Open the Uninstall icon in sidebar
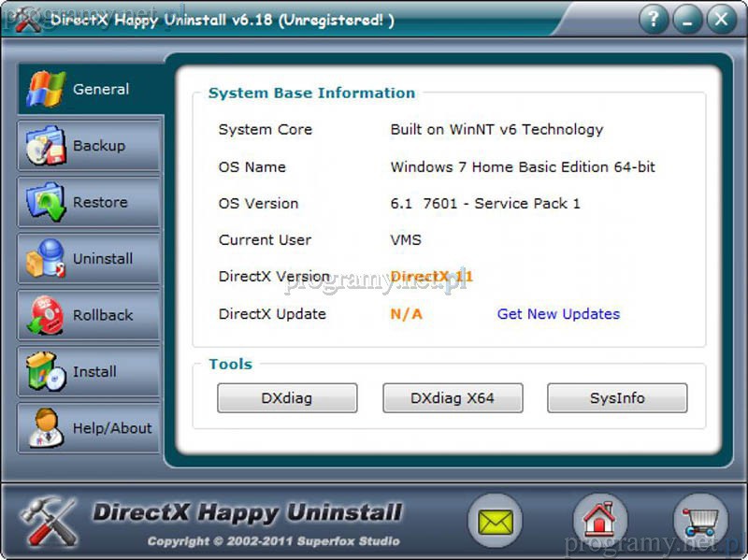This screenshot has width=748, height=560. click(45, 259)
